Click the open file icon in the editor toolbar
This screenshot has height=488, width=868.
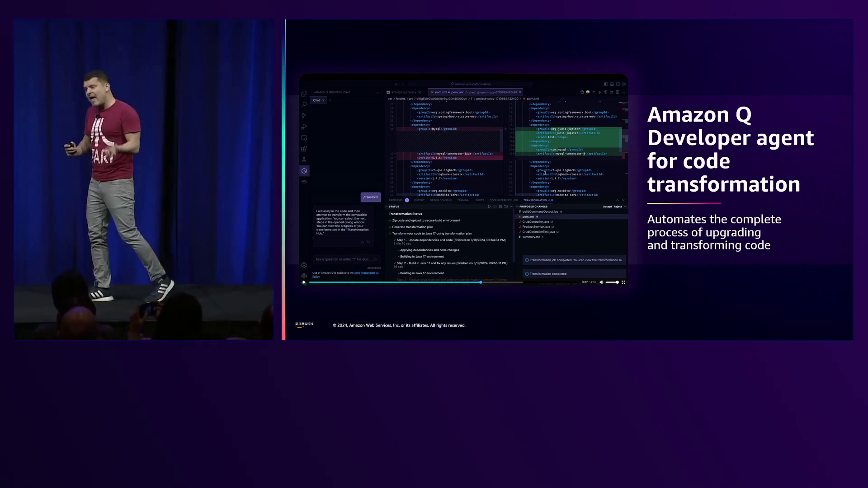[582, 92]
